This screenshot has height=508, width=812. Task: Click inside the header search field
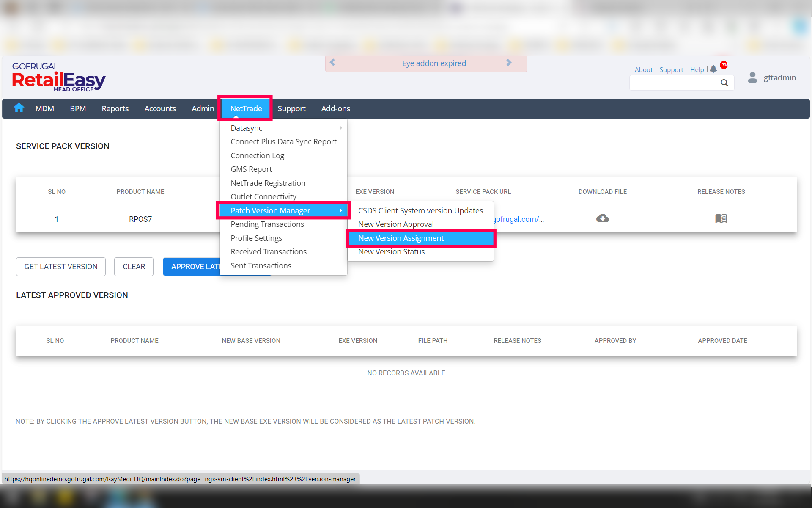673,83
